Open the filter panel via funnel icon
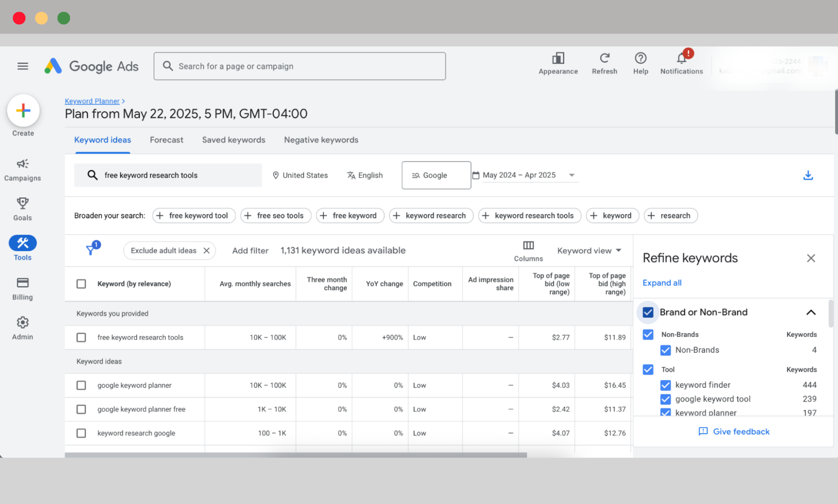838x504 pixels. tap(92, 250)
